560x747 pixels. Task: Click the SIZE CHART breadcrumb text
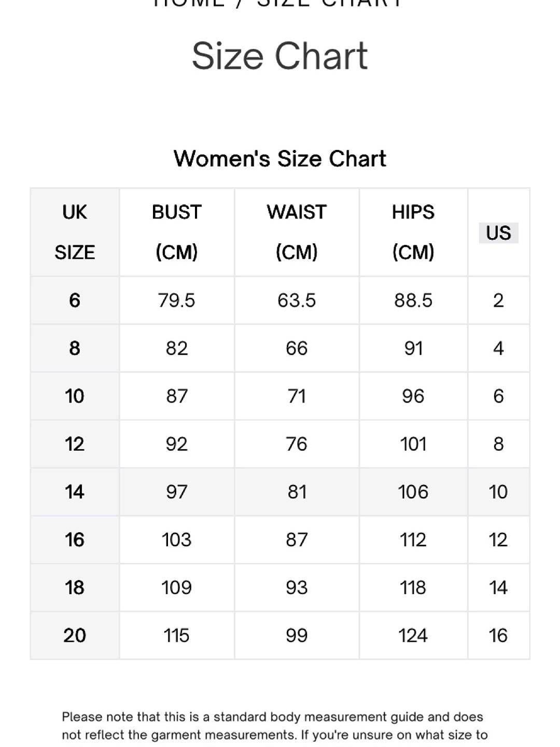click(330, 3)
